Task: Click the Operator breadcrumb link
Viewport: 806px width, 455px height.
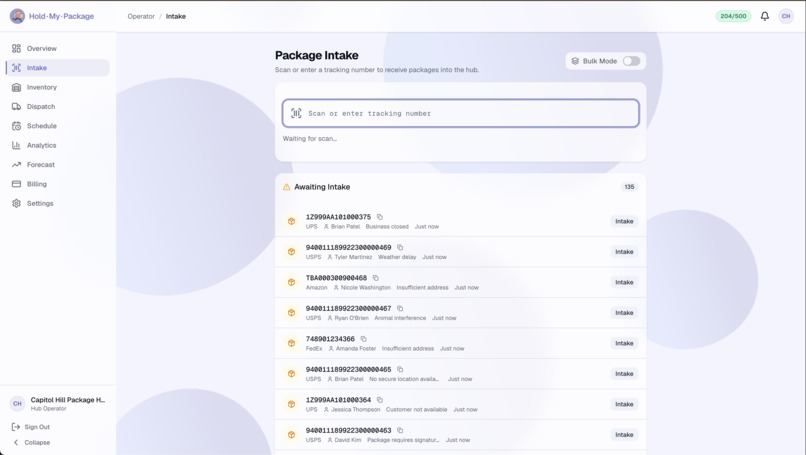Action: pos(141,16)
